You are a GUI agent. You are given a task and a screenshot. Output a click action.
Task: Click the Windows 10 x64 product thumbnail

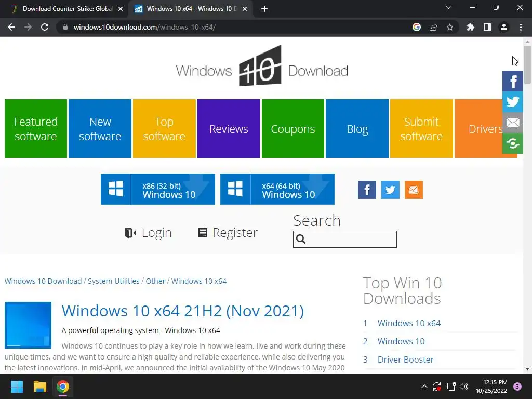[28, 325]
